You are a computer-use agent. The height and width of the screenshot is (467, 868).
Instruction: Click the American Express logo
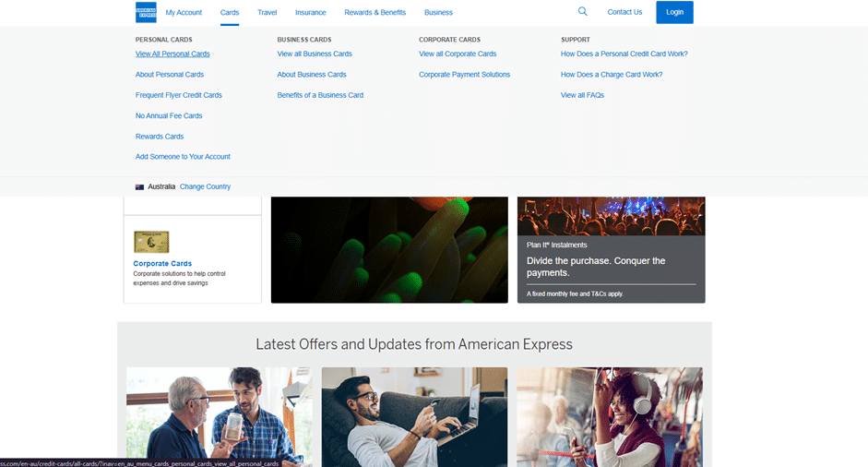click(146, 12)
